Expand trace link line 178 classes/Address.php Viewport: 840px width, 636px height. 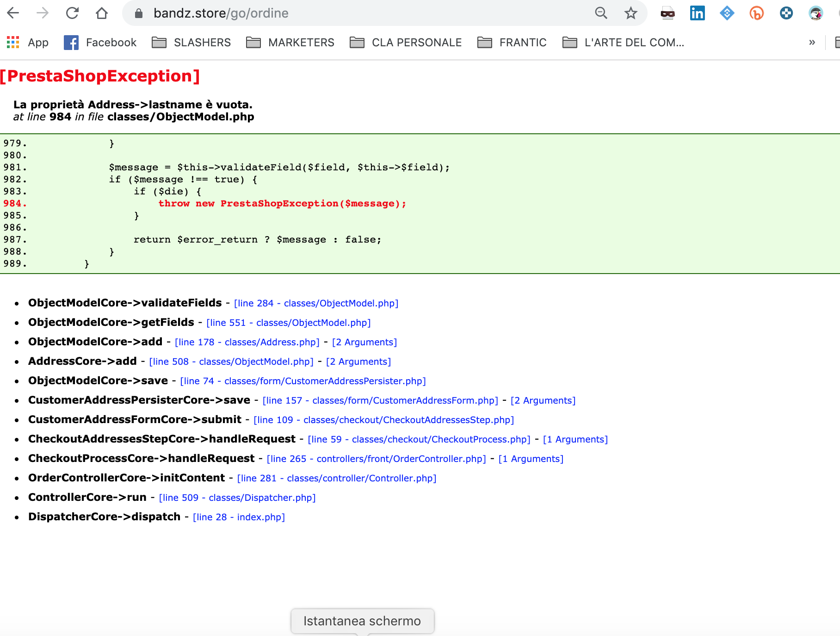point(247,342)
